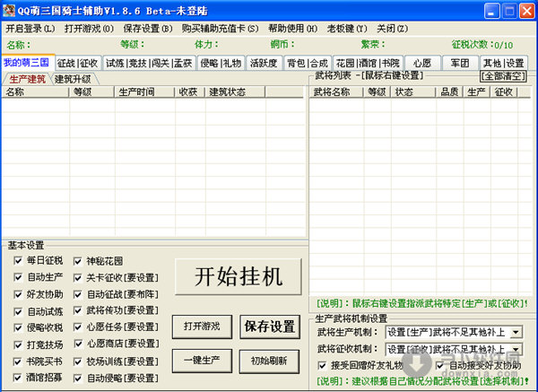This screenshot has width=538, height=392.
Task: Toggle 心愿商店[要设置] checkbox
Action: (77, 344)
